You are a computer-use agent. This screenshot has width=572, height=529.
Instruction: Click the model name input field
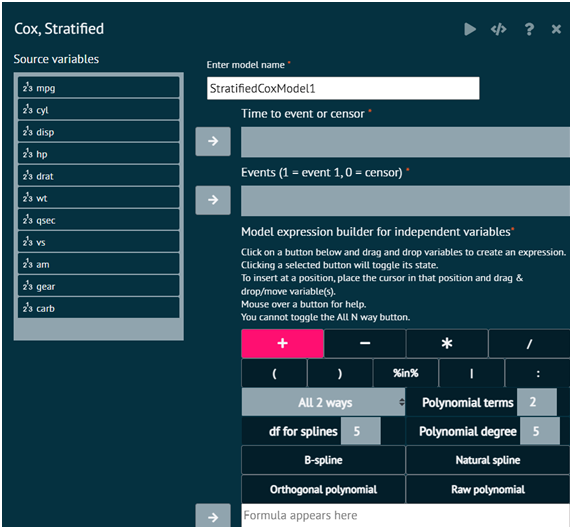point(343,88)
